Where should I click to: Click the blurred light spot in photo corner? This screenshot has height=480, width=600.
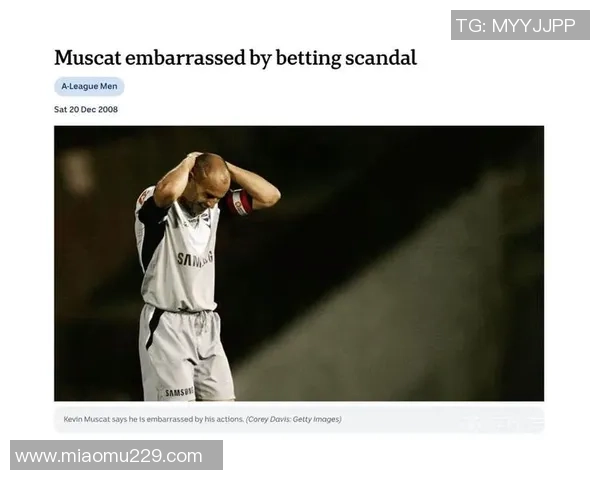78,170
